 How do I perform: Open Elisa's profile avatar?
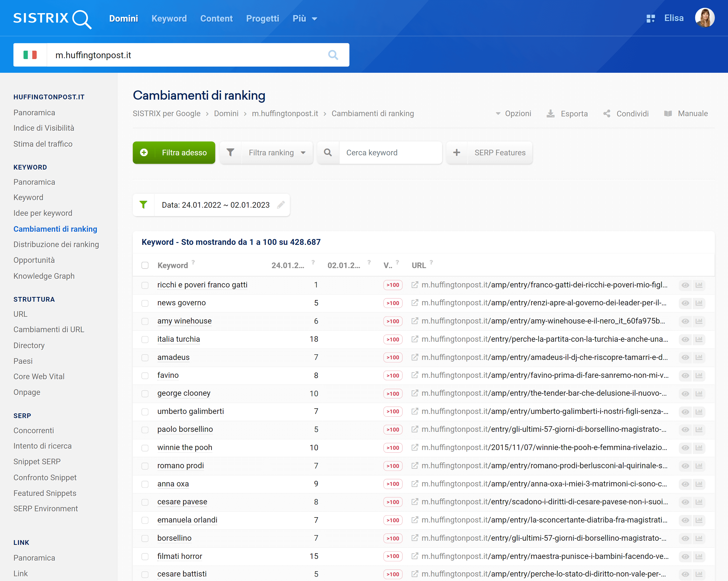tap(704, 18)
